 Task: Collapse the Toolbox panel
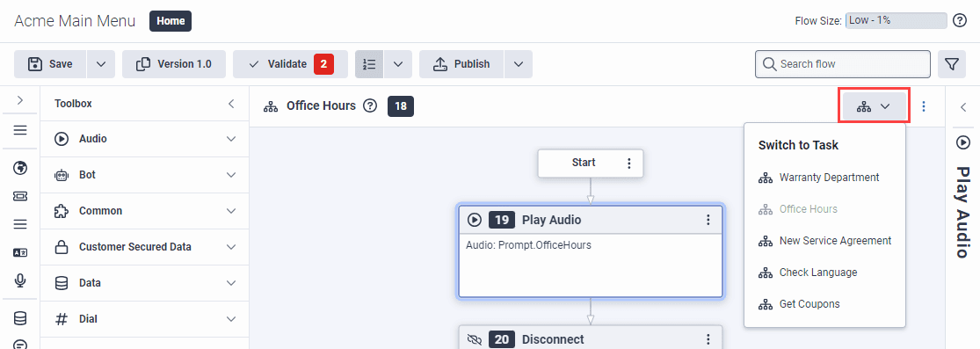(230, 104)
